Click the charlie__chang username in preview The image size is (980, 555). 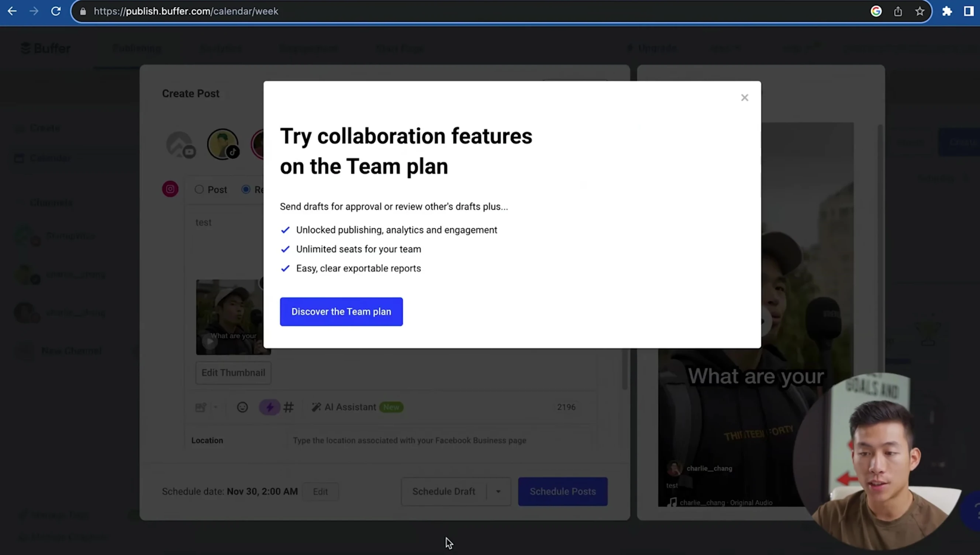(709, 468)
